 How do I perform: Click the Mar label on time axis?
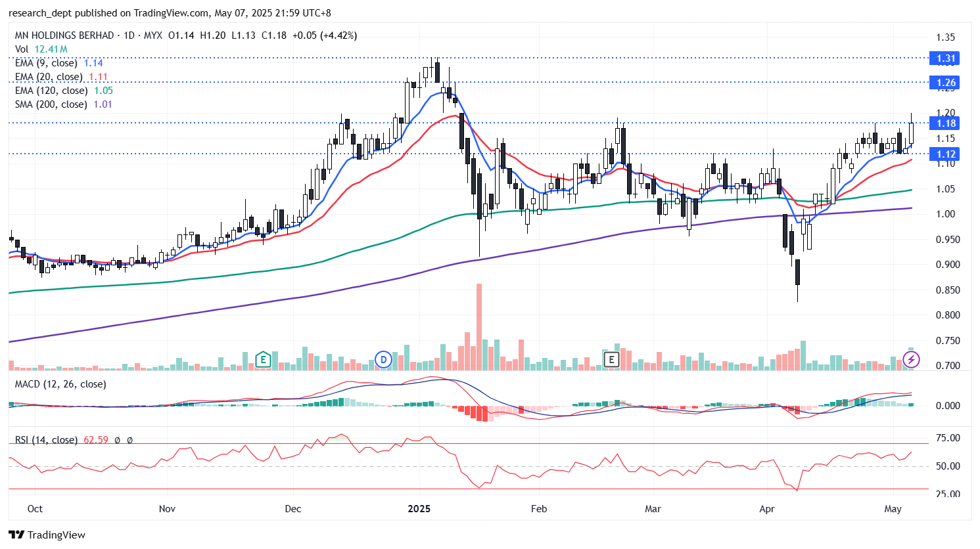pyautogui.click(x=653, y=509)
